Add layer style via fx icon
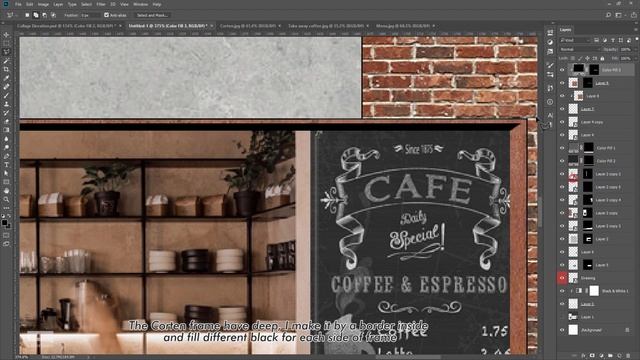 583,356
